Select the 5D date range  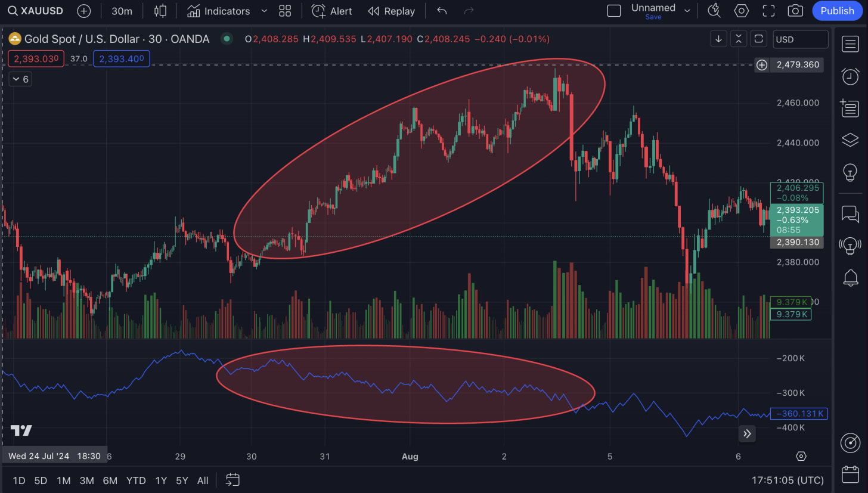coord(41,480)
